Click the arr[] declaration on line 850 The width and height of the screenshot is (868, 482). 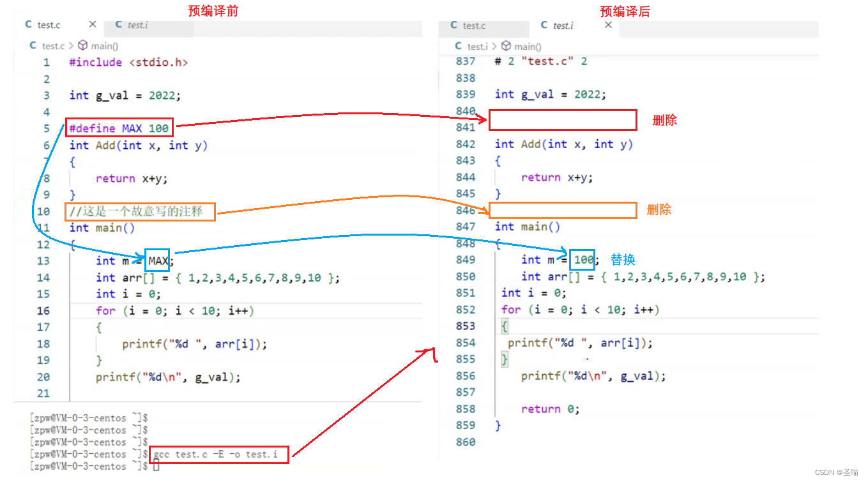coord(643,277)
